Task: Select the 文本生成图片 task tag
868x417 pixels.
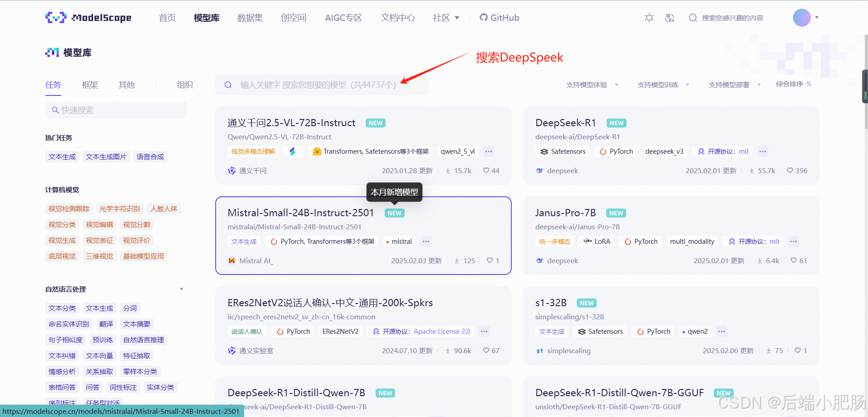Action: tap(106, 157)
